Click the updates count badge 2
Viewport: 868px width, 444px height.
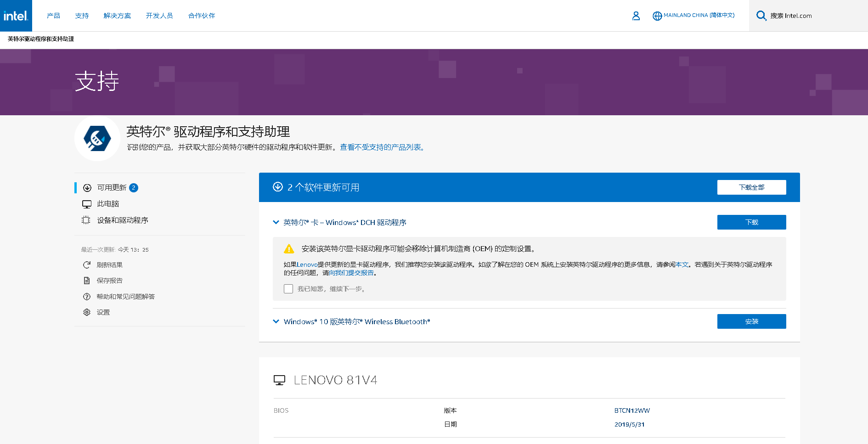point(134,188)
